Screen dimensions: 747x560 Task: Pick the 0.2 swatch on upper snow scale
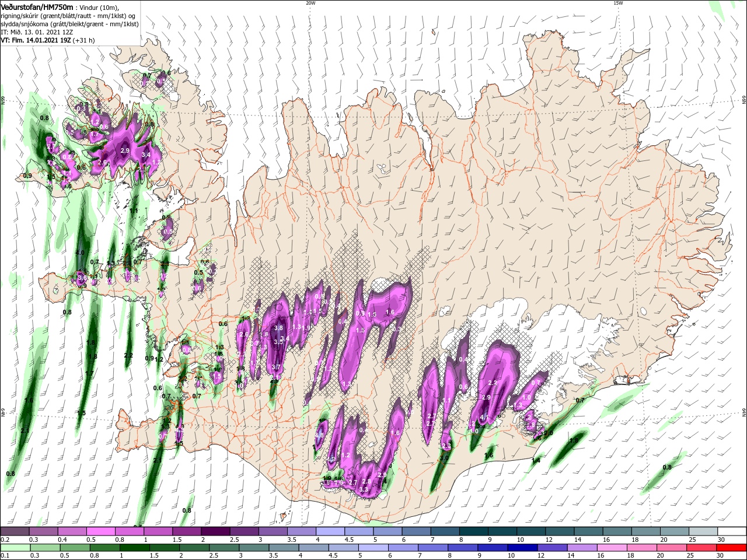(15, 531)
